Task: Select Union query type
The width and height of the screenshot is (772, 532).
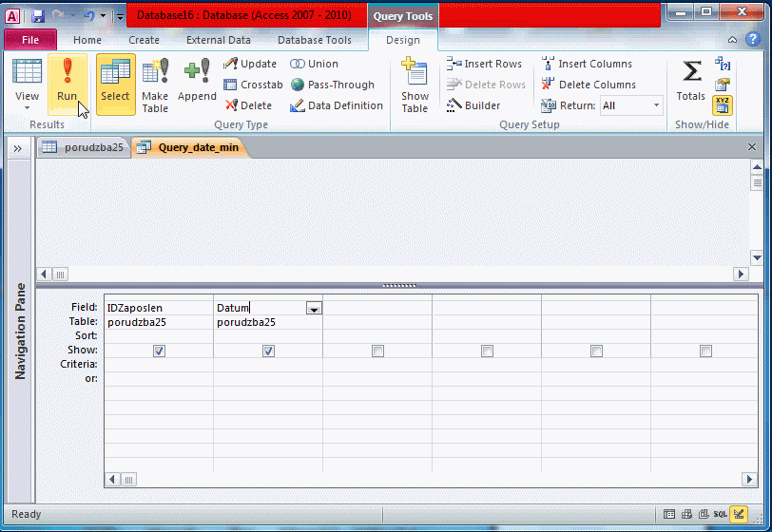Action: click(314, 64)
